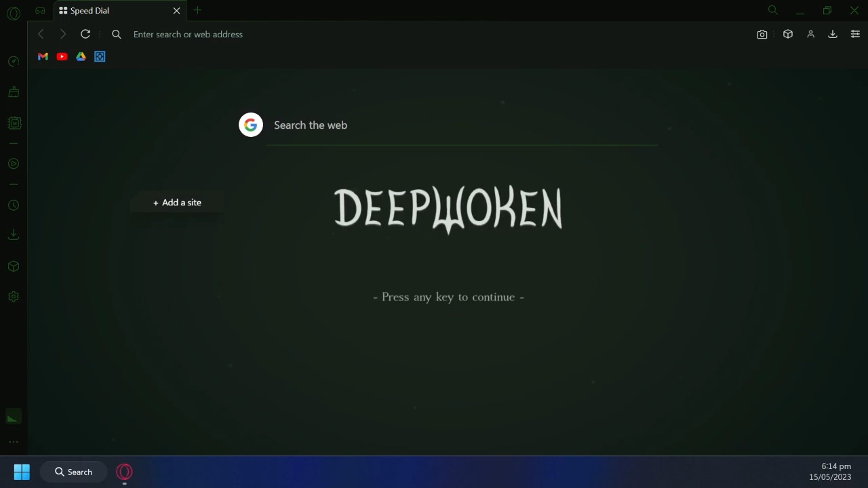Add a site to Speed Dial
The image size is (868, 488).
(x=177, y=203)
